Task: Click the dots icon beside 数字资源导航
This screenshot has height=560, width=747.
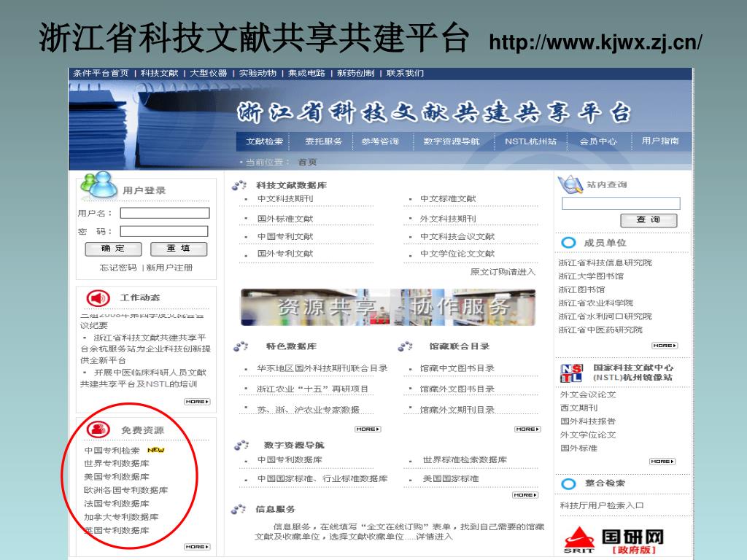Action: [x=241, y=446]
